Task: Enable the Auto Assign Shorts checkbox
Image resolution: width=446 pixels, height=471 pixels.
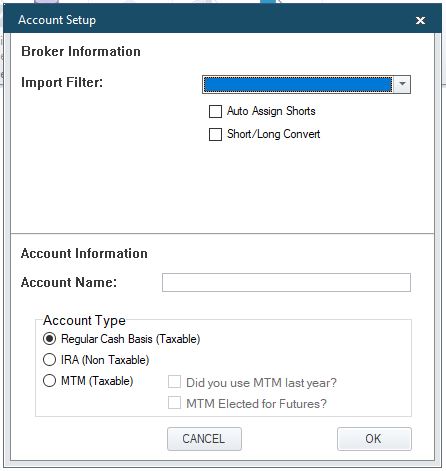Action: pyautogui.click(x=215, y=111)
